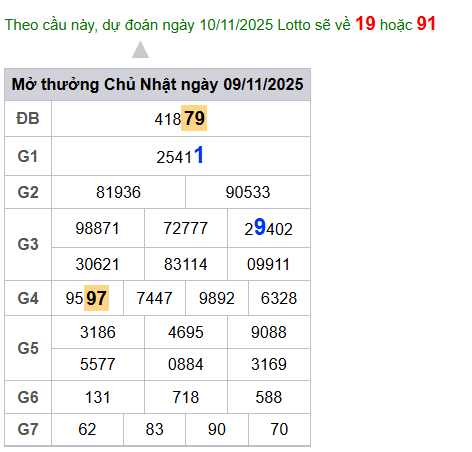Select G7 number 62
The width and height of the screenshot is (472, 452).
click(87, 429)
